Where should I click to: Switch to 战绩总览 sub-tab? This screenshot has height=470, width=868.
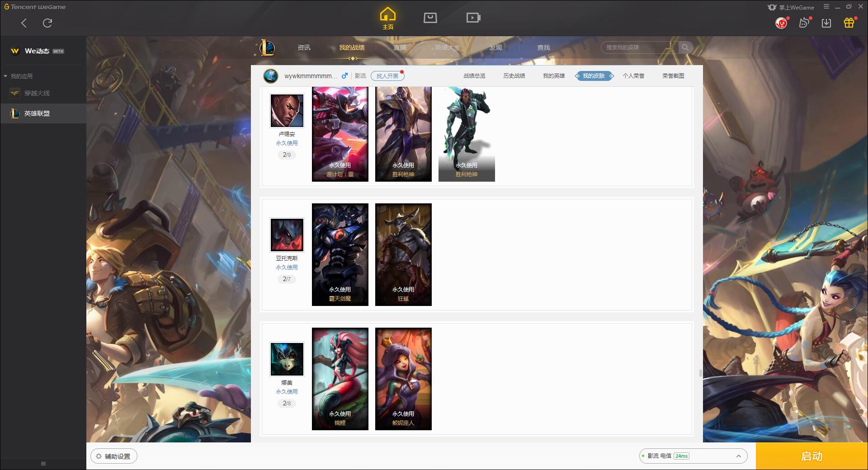coord(474,76)
